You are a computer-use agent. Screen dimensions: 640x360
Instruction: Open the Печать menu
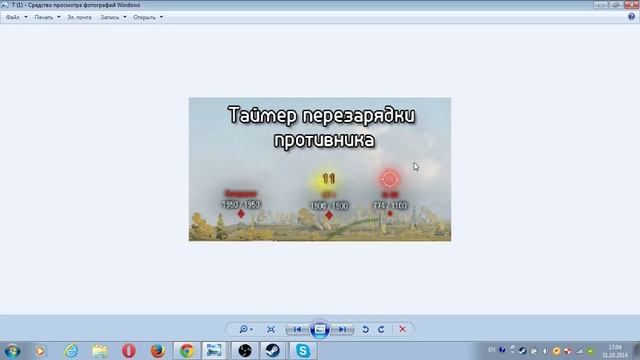click(x=44, y=17)
